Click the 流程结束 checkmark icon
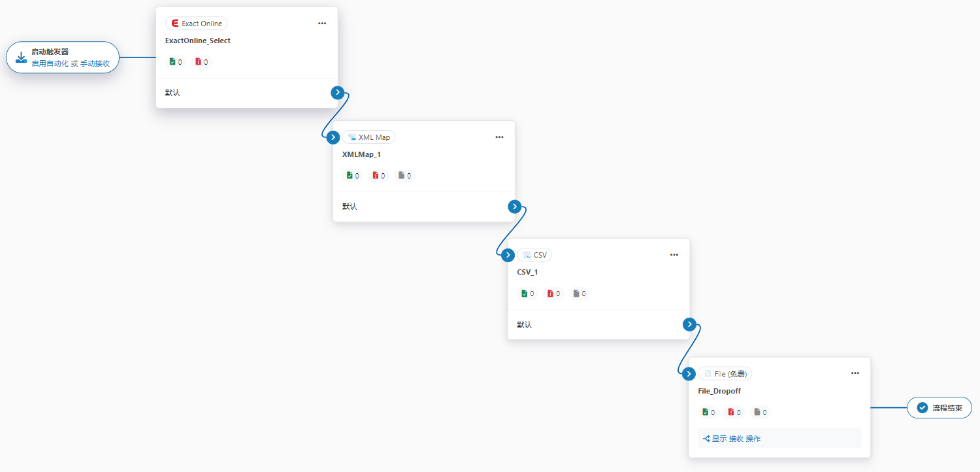980x472 pixels. 923,408
